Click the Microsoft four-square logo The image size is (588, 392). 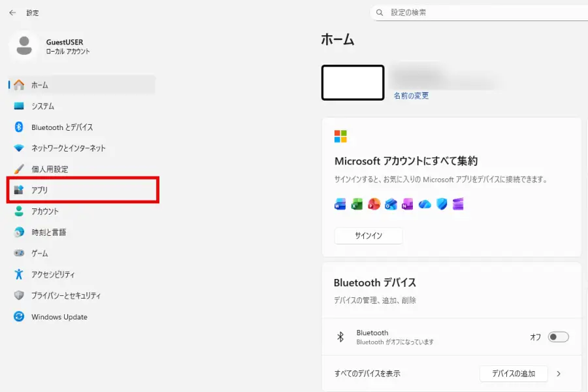pyautogui.click(x=341, y=136)
